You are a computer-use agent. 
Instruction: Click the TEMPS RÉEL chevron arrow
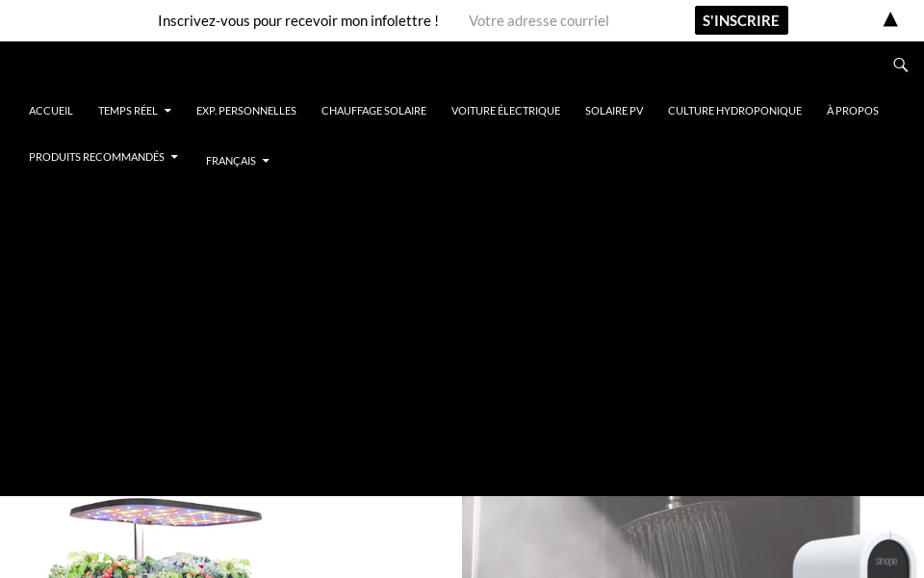(x=167, y=111)
